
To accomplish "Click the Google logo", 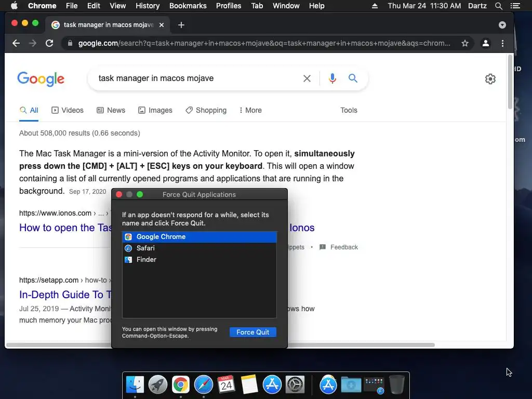I will coord(41,79).
